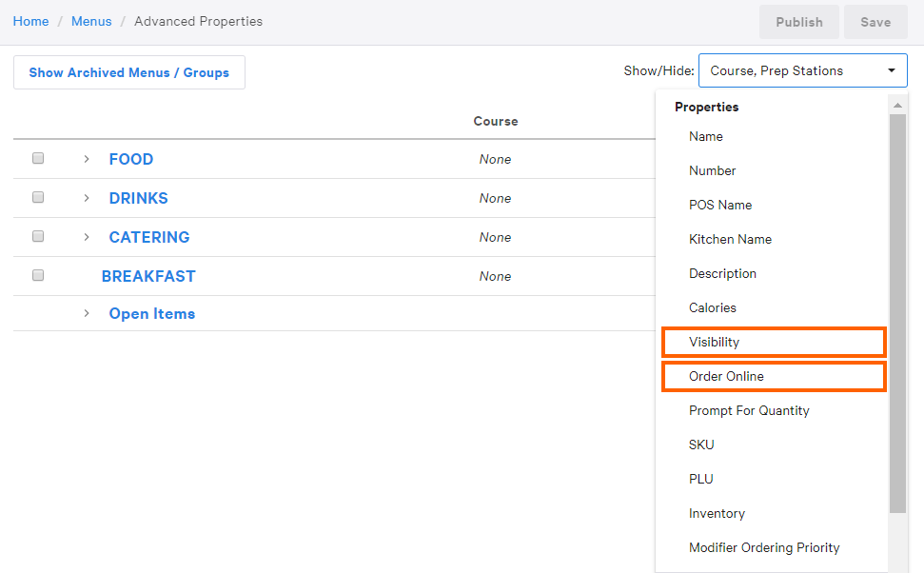Viewport: 924px width, 573px height.
Task: Expand the Open Items row chevron
Action: click(87, 313)
